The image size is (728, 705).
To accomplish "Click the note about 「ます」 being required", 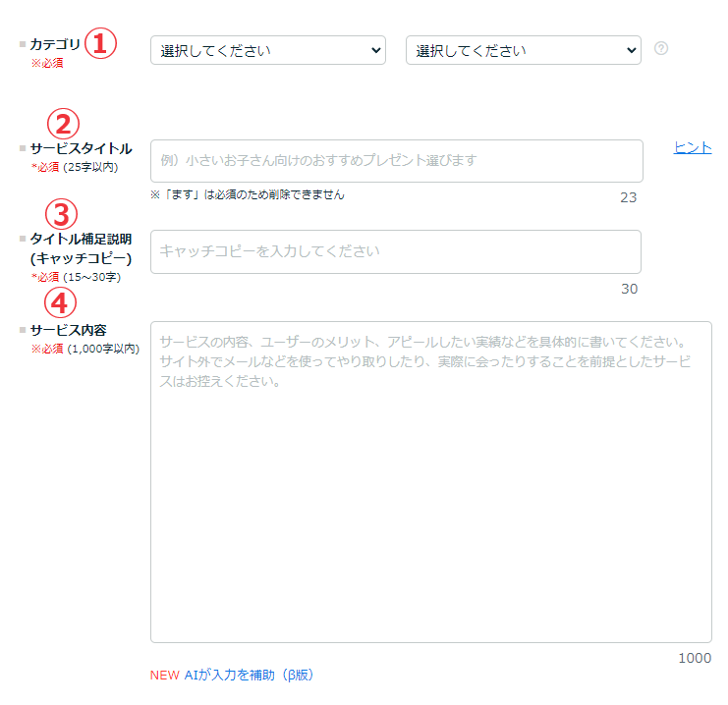I will coord(248,194).
